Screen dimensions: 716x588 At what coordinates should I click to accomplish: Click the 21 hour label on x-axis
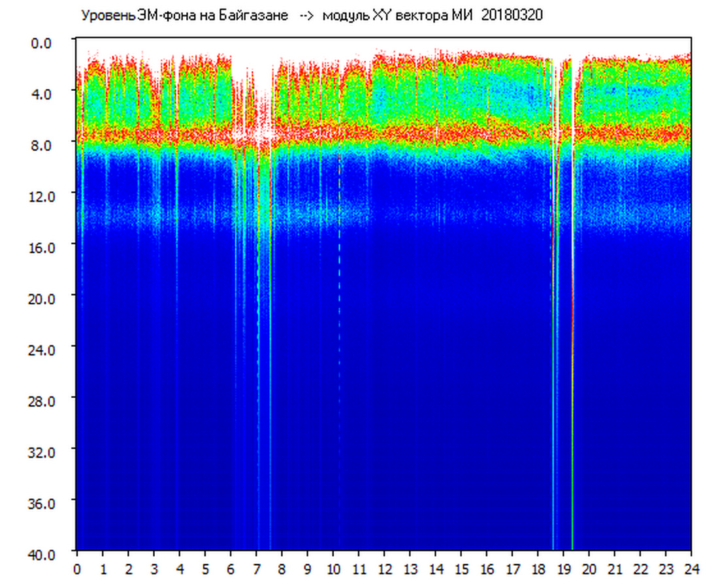pos(615,569)
